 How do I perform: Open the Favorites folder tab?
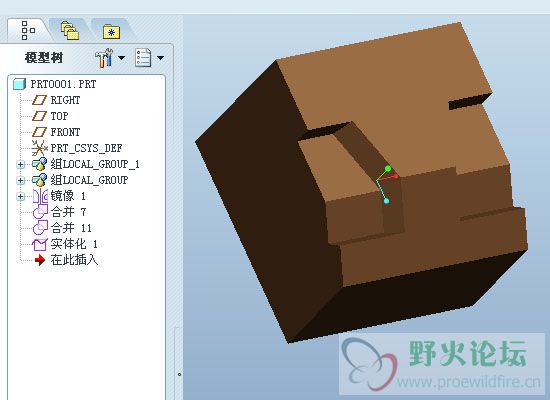[112, 32]
